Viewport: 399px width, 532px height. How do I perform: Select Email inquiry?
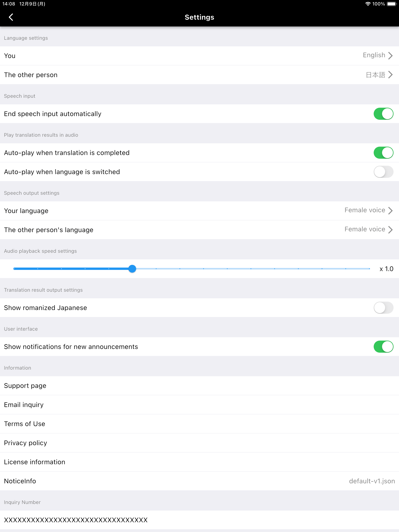tap(199, 404)
